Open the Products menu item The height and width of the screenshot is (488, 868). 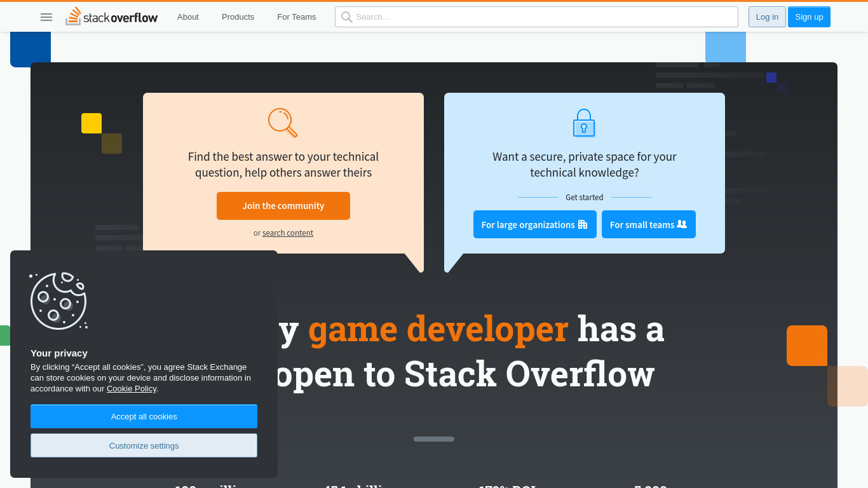point(238,17)
